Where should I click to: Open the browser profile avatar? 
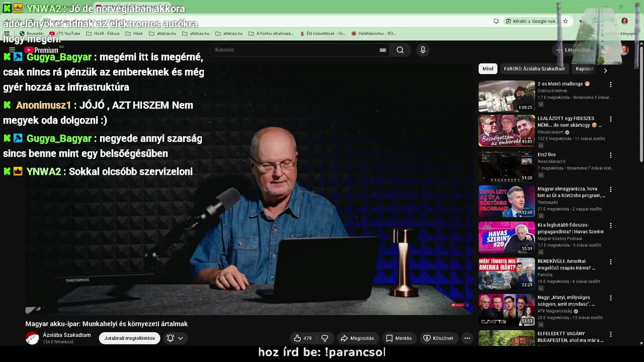(624, 21)
